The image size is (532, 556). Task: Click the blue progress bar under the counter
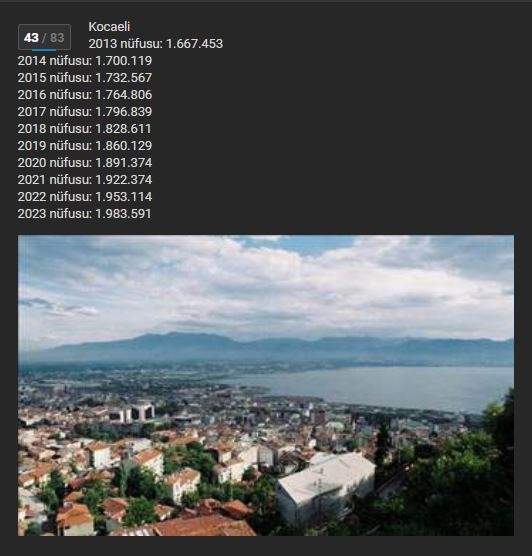[x=44, y=50]
